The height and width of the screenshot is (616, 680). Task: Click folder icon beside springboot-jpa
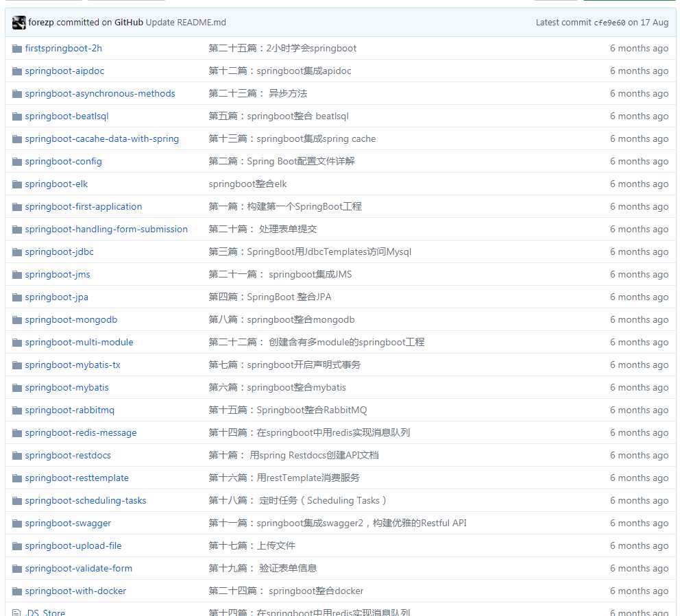(x=17, y=297)
